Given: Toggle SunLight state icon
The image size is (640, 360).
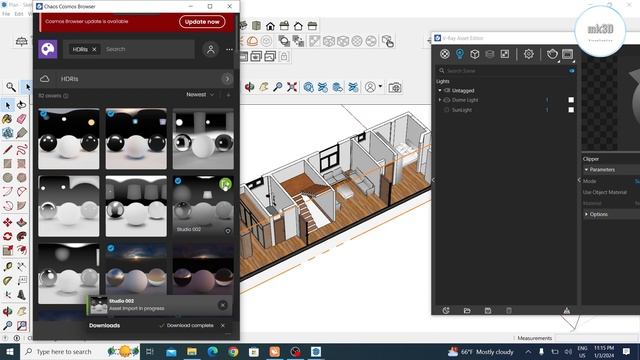Looking at the screenshot, I should point(447,110).
